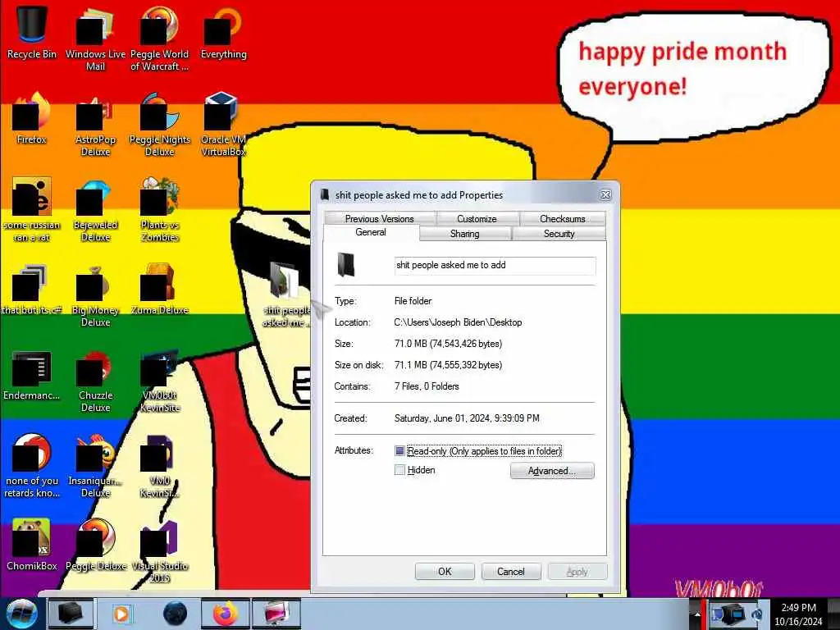Open the media player taskbar icon

[121, 614]
